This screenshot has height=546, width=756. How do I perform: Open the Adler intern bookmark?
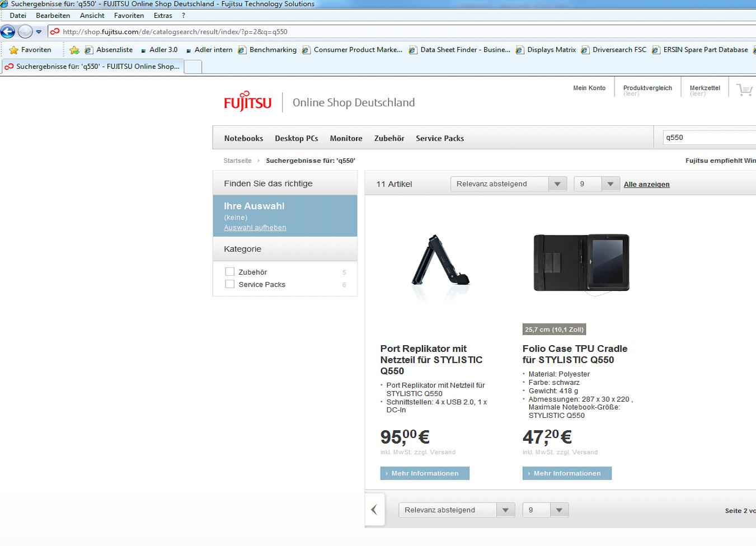[x=209, y=50]
